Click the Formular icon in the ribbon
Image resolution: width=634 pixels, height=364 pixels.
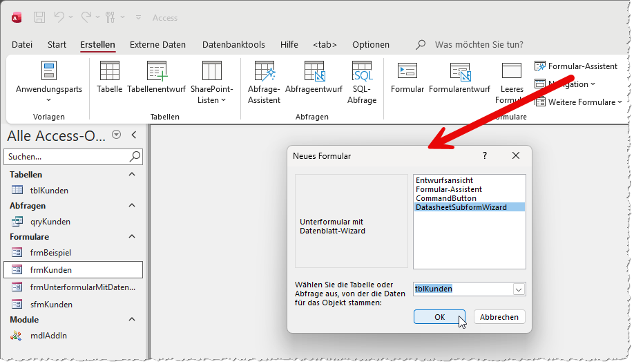click(407, 71)
